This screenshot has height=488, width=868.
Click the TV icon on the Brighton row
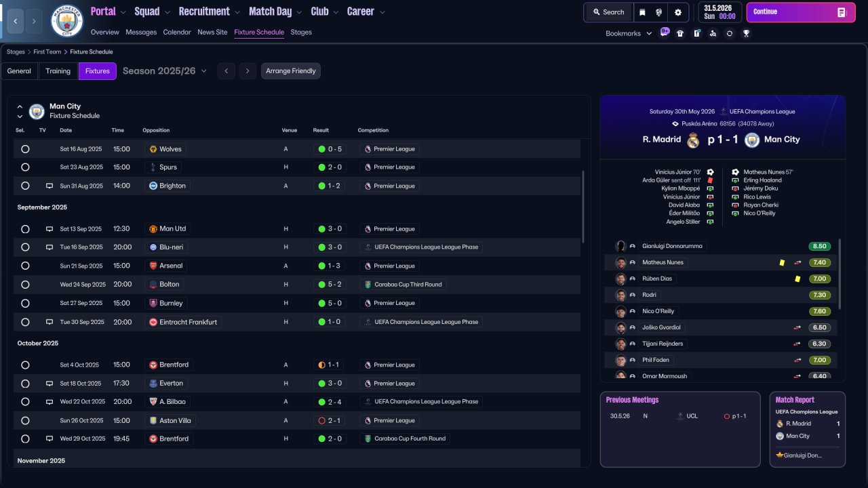pos(49,186)
